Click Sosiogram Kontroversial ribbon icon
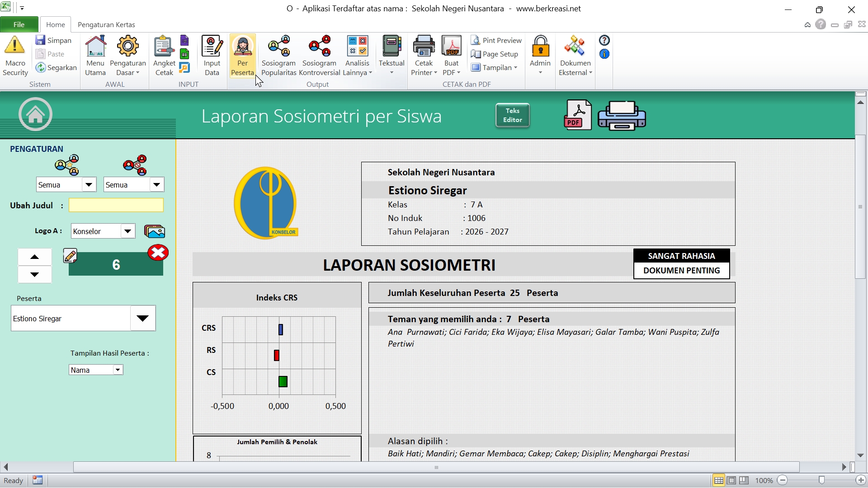Image resolution: width=868 pixels, height=488 pixels. (319, 46)
